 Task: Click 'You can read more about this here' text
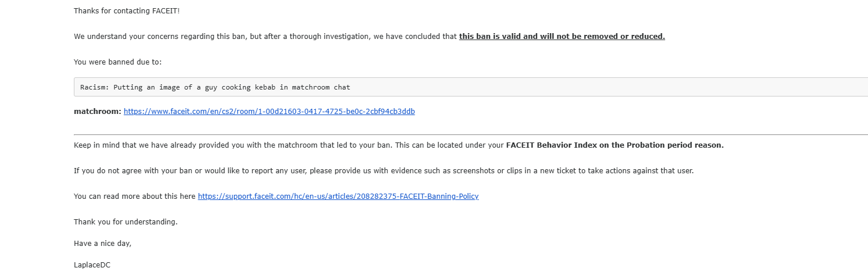[134, 196]
